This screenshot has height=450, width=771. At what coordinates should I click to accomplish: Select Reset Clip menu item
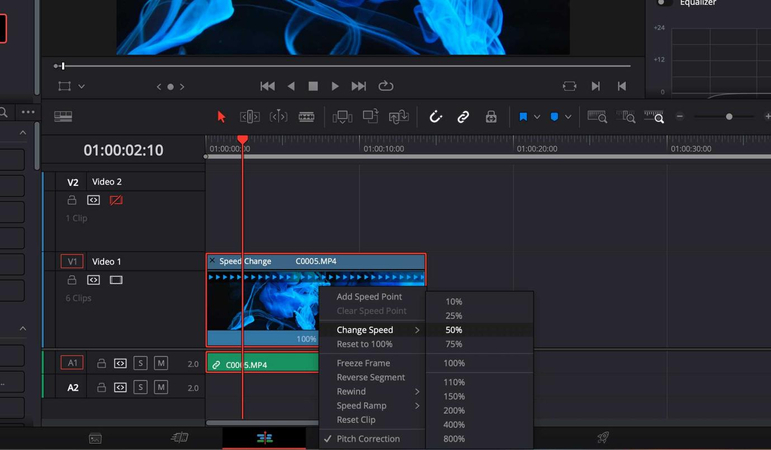[x=372, y=420]
